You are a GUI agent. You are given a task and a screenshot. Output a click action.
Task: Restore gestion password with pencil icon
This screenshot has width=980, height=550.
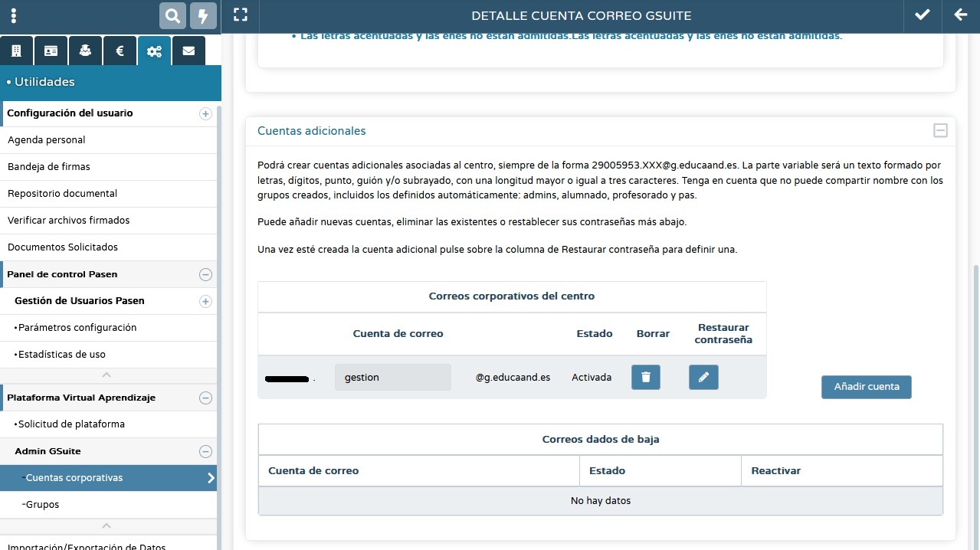point(703,377)
